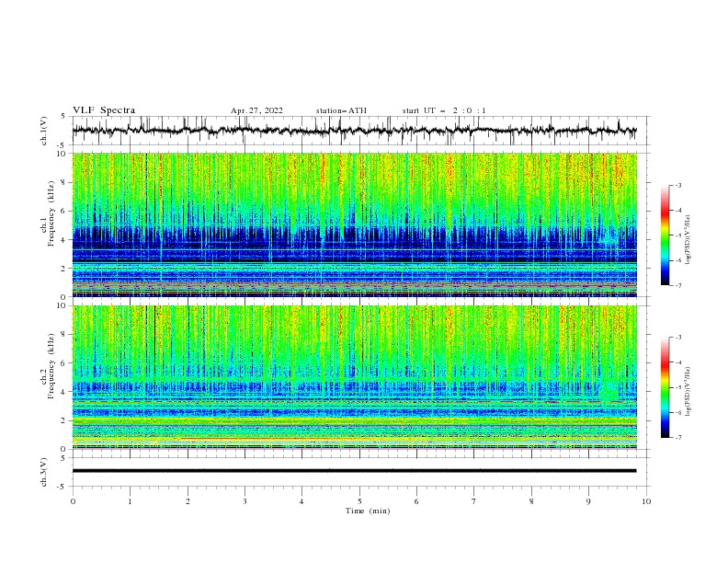Click ch.2 frequency tick label '4'
This screenshot has height=563, width=728.
[64, 392]
